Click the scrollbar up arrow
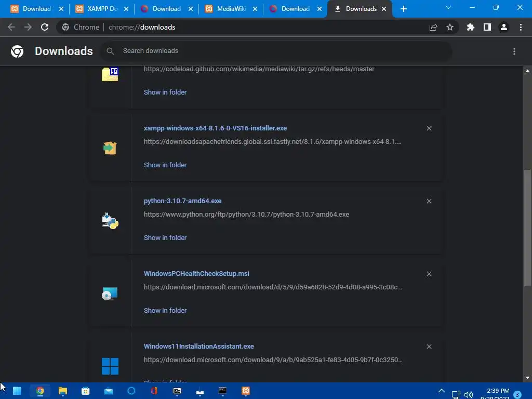Screen dimensions: 532x399 [x=527, y=71]
